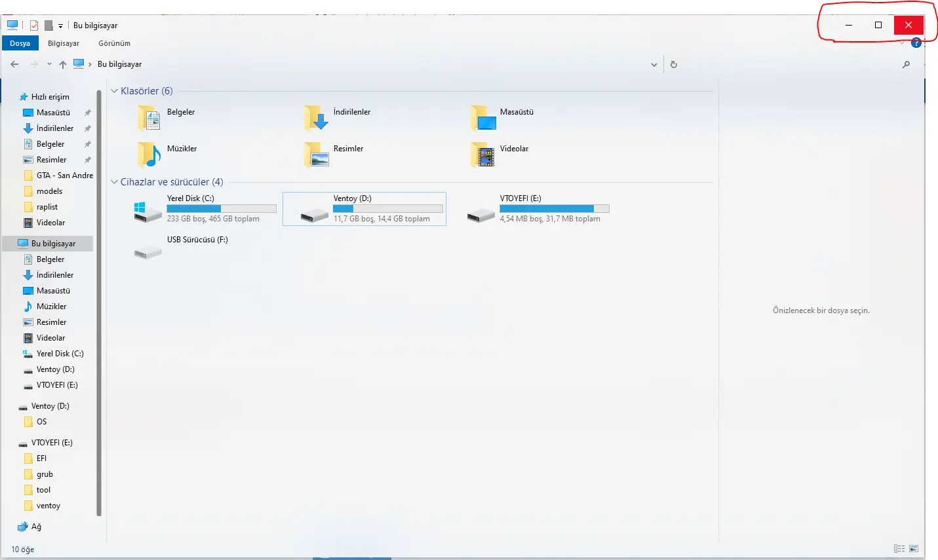Image resolution: width=938 pixels, height=560 pixels.
Task: Switch to the Bilgisayar ribbon tab
Action: pos(64,43)
